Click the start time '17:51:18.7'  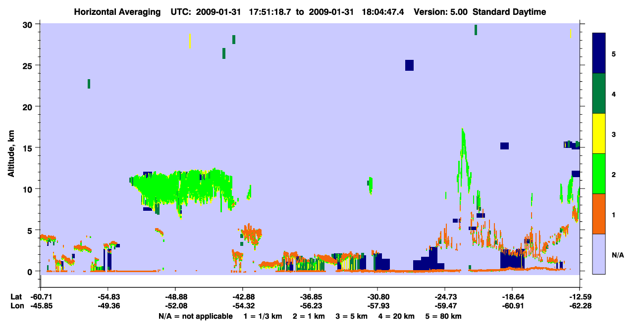click(x=270, y=12)
